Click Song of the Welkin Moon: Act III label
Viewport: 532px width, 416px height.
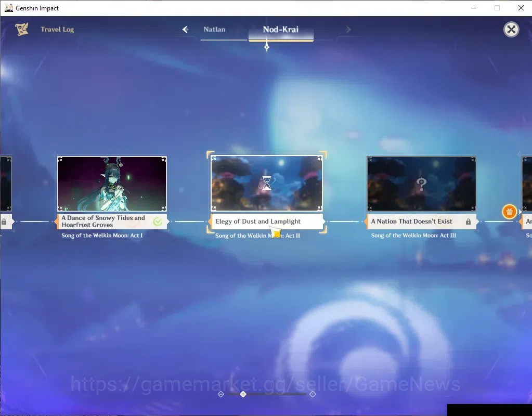coord(413,236)
